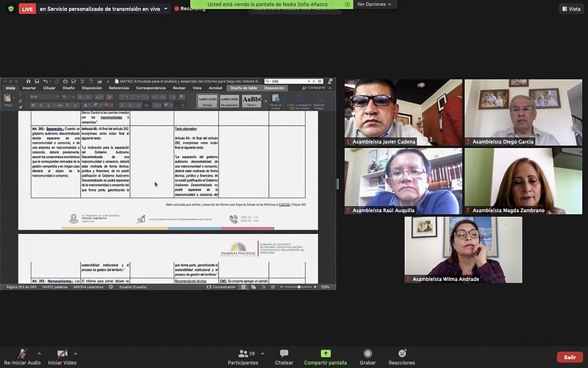The height and width of the screenshot is (368, 588).
Task: Open the Correspondencia ribbon tab
Action: coord(151,88)
